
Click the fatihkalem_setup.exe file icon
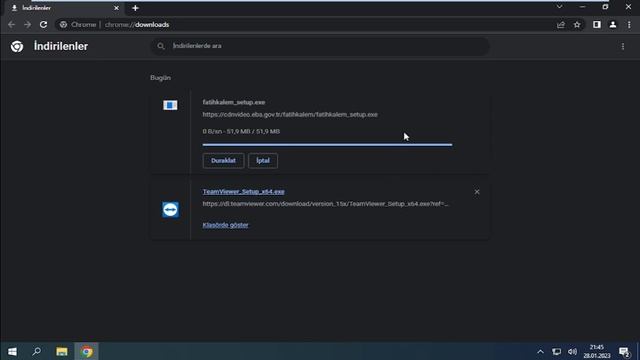170,105
